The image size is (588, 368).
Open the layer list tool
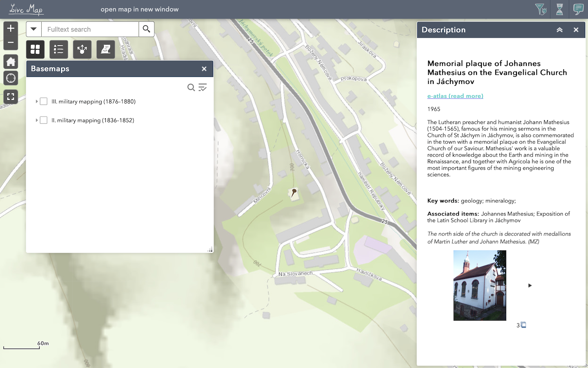coord(58,49)
